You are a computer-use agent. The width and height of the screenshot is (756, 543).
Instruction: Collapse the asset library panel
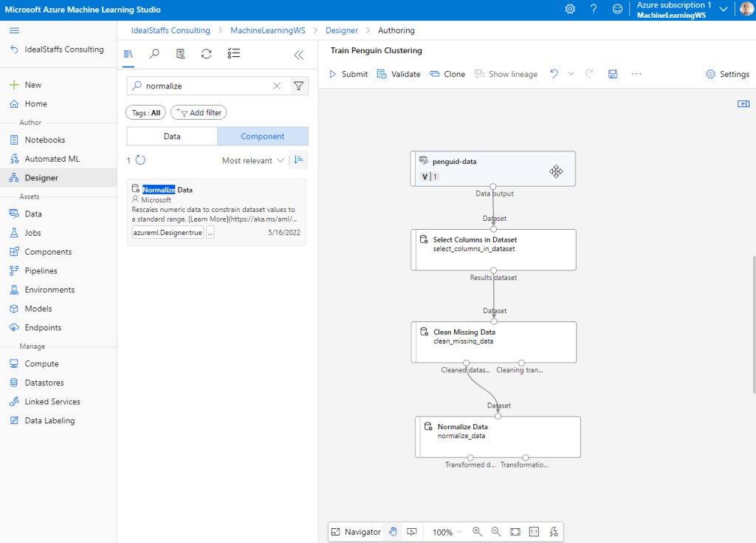click(298, 54)
